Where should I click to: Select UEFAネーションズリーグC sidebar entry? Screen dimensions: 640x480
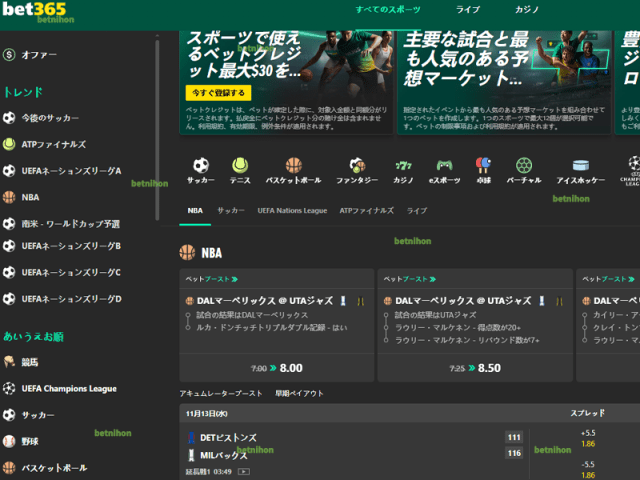pyautogui.click(x=71, y=272)
